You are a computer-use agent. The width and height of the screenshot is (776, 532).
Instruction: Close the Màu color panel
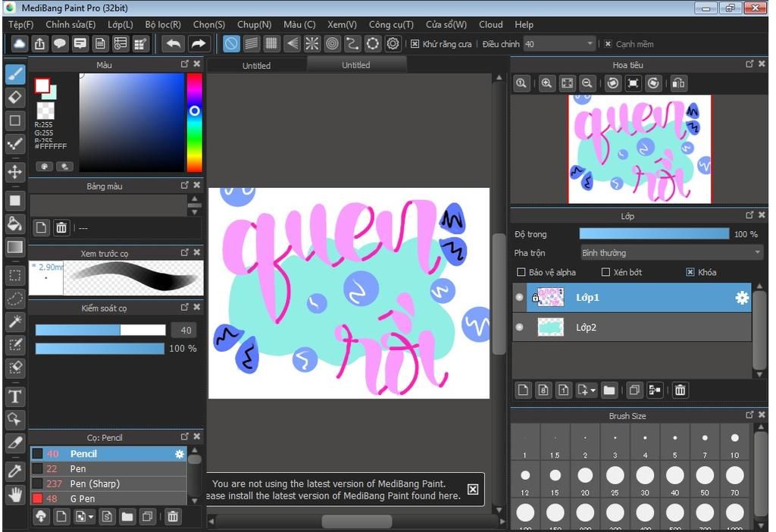[197, 64]
